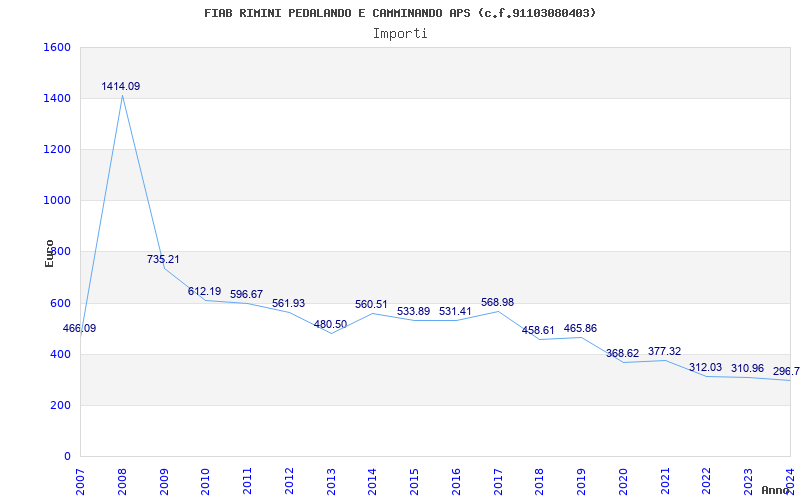Select the 1200 y-axis tick label
Image resolution: width=800 pixels, height=500 pixels.
click(x=57, y=149)
